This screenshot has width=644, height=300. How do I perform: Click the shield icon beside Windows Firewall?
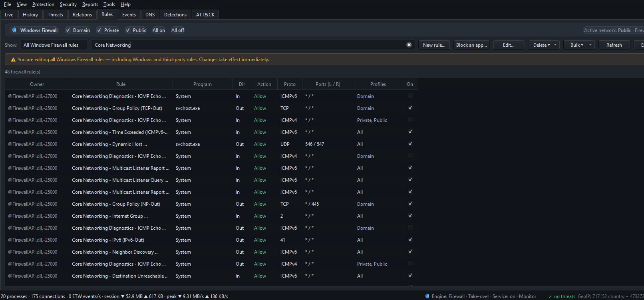14,30
